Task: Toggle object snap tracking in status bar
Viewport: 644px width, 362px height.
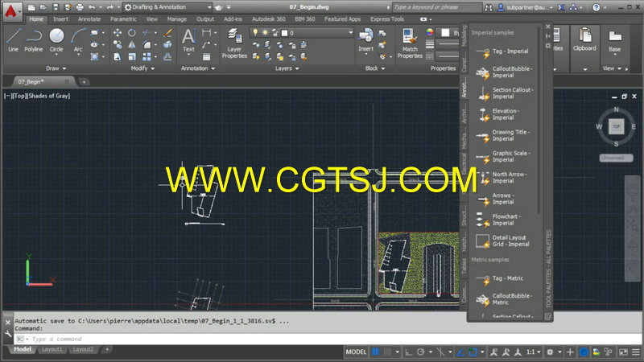Action: (460, 352)
